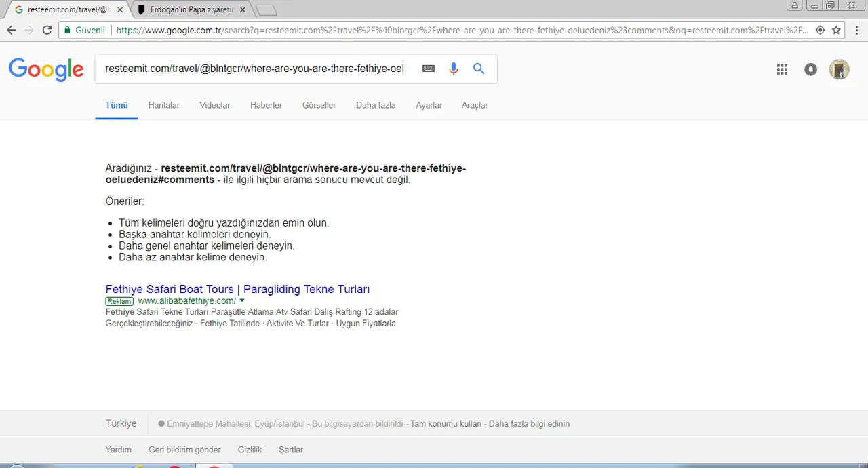Switch to the Videolar tab
The height and width of the screenshot is (468, 868).
coord(215,105)
